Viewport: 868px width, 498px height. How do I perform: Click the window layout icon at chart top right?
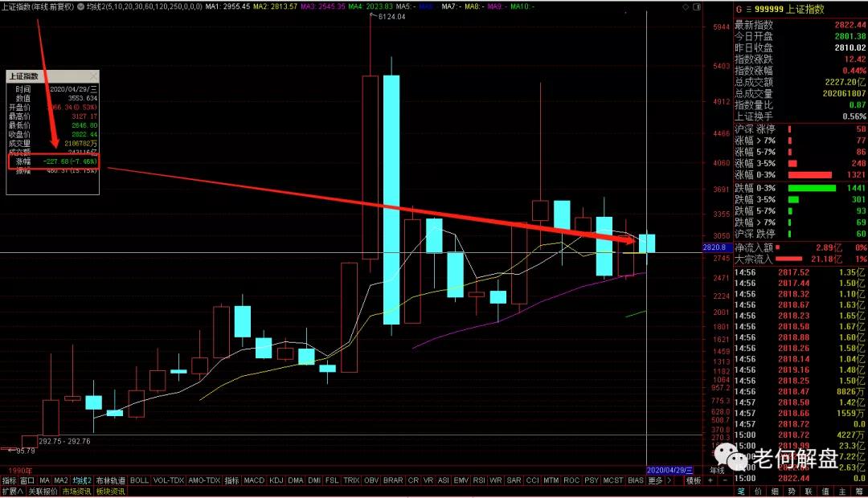[696, 6]
